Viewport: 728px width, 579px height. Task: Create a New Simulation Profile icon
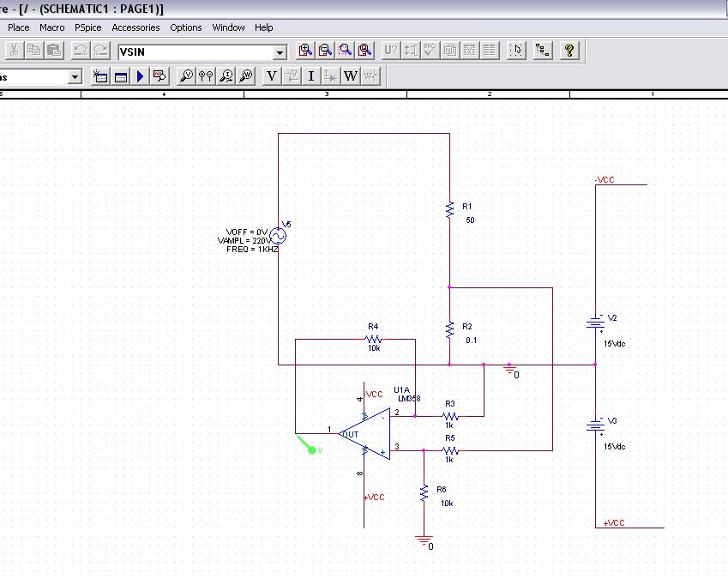click(100, 76)
